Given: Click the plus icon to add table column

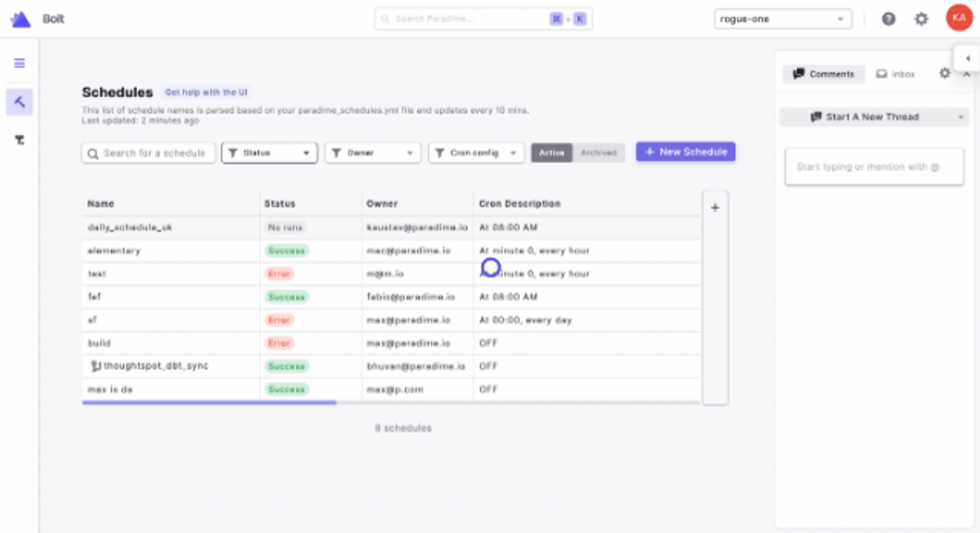Looking at the screenshot, I should click(x=715, y=208).
